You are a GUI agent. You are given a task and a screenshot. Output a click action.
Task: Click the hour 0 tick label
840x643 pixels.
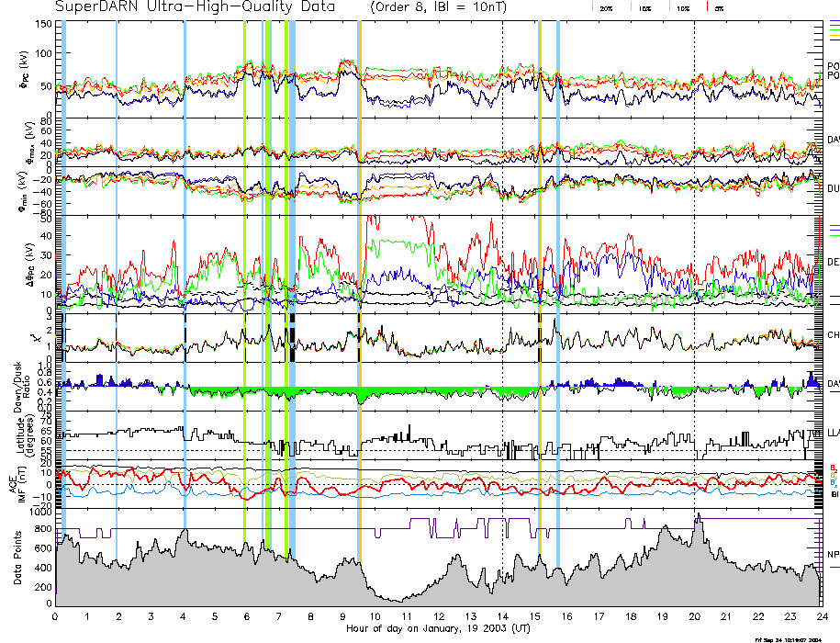(x=55, y=616)
